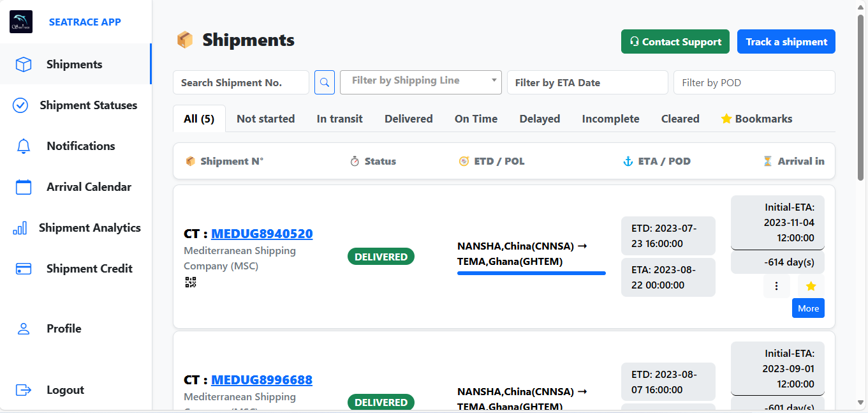
Task: Click DELIVERED badge for MEDUG8940520
Action: [381, 257]
